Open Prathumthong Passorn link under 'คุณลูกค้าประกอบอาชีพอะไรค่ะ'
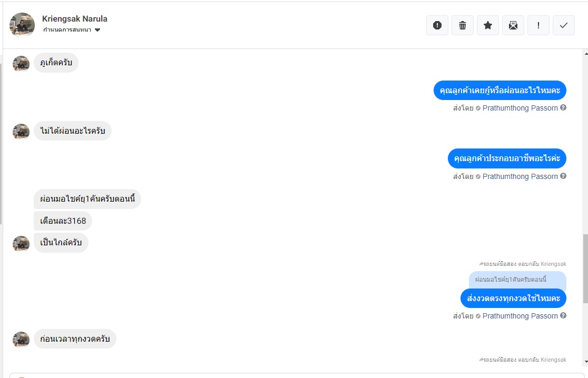Screen dimensions: 588x378 click(x=520, y=176)
